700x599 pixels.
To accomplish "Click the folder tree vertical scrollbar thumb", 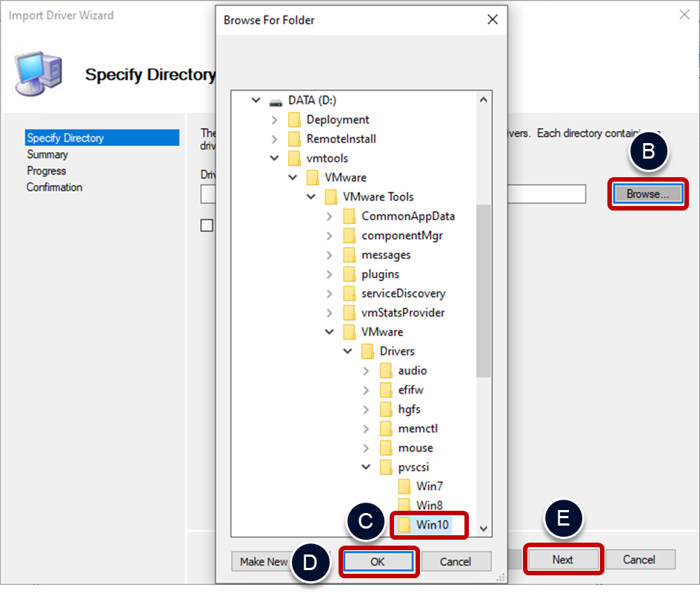I will click(483, 289).
